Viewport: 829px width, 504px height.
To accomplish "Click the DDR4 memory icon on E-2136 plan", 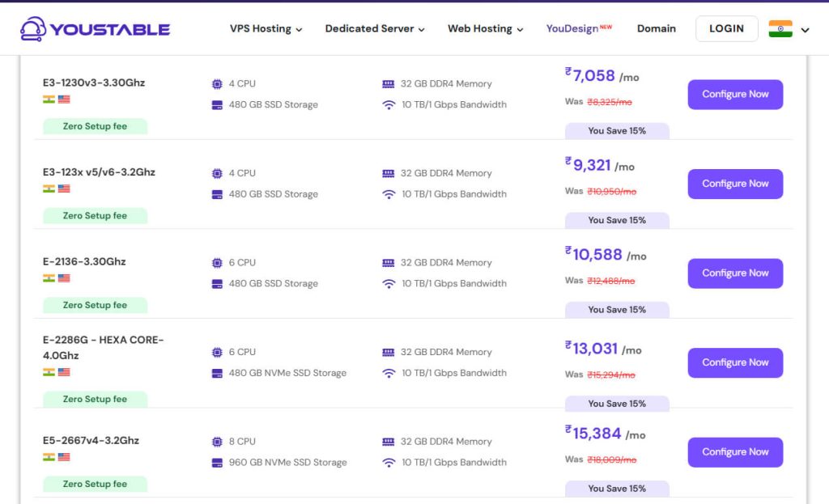I will [x=389, y=263].
